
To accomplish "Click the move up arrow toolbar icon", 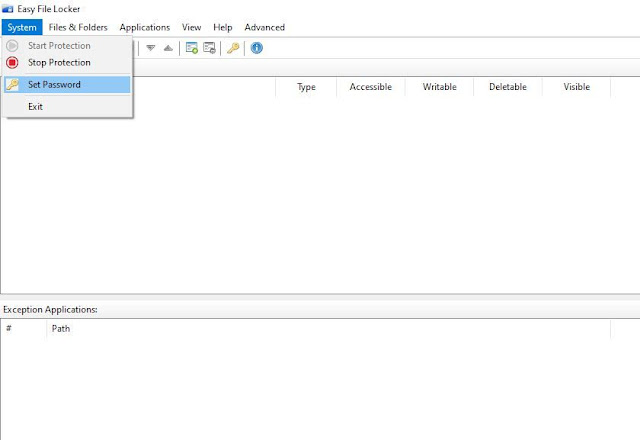I will (168, 48).
